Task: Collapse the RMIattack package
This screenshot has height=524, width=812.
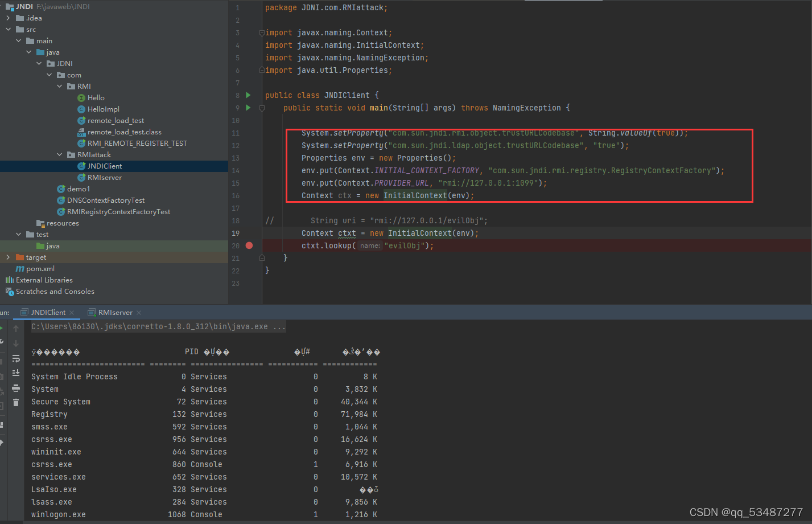Action: click(60, 155)
